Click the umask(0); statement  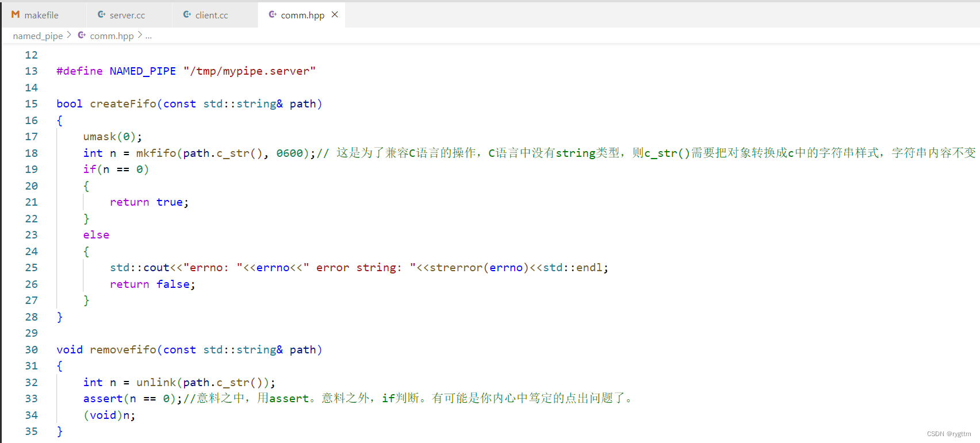tap(113, 137)
